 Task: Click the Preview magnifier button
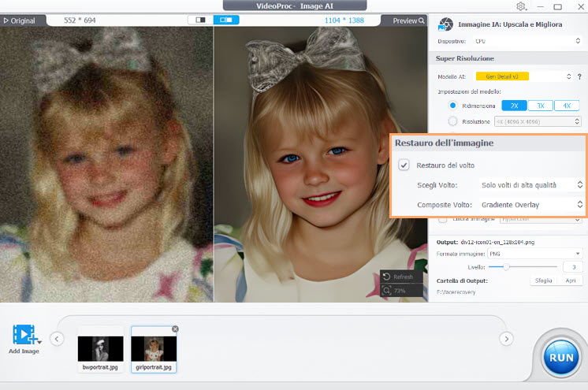click(408, 20)
